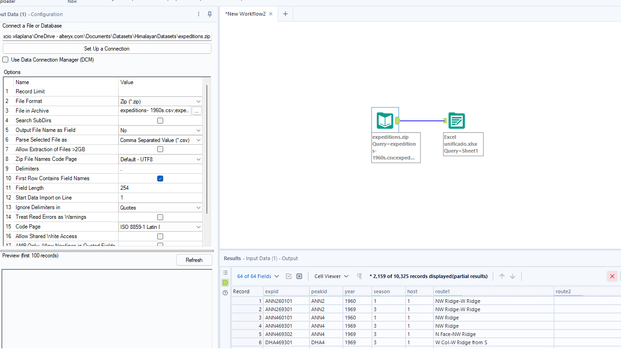
Task: Open the Cell Viewer dropdown
Action: (330, 276)
